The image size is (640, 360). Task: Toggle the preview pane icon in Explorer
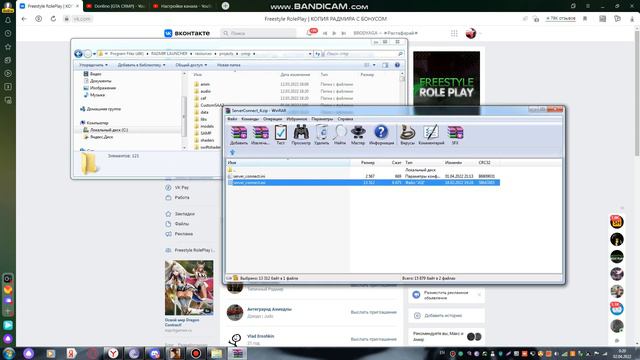click(385, 65)
